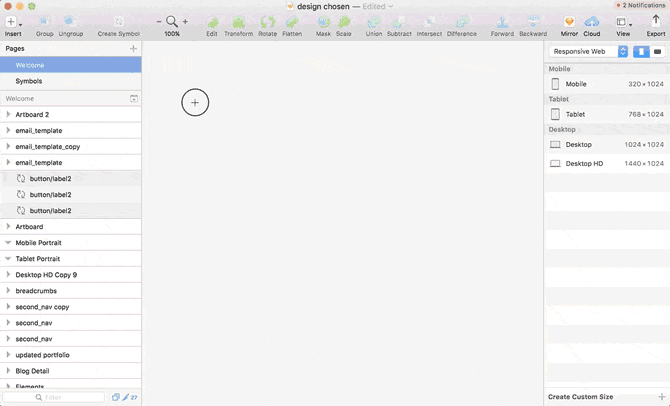Open the View toolbar menu
This screenshot has width=670, height=406.
pos(623,22)
